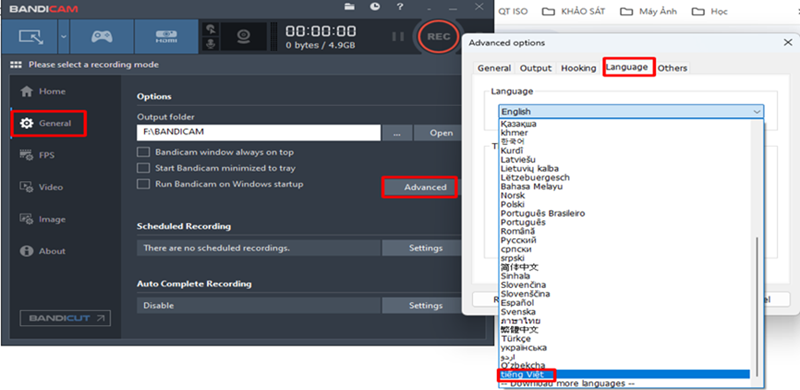Start recording with the REC button

pos(438,36)
